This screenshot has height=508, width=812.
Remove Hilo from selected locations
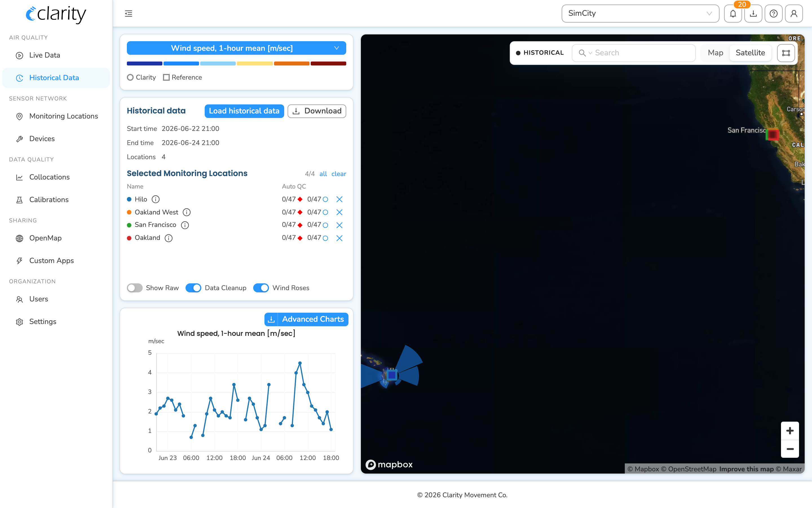(339, 199)
